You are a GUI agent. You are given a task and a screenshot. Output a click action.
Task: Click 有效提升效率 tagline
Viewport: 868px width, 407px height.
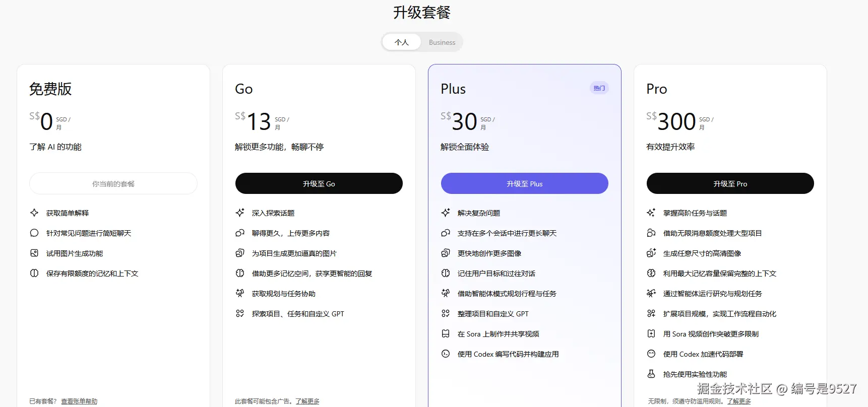[670, 147]
